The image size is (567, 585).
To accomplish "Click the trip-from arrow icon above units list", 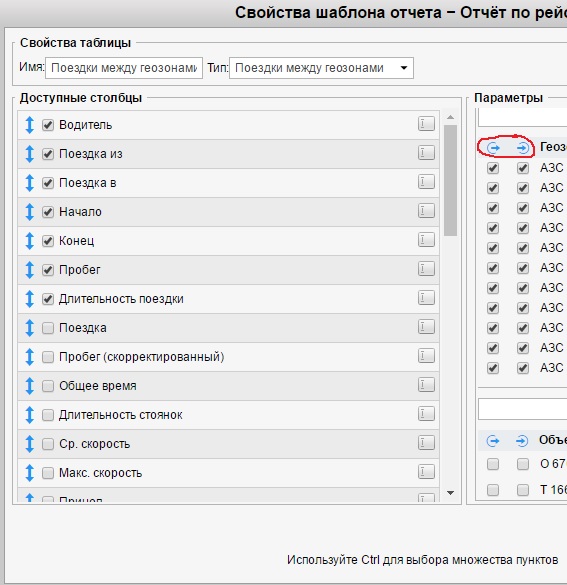I will pos(493,441).
